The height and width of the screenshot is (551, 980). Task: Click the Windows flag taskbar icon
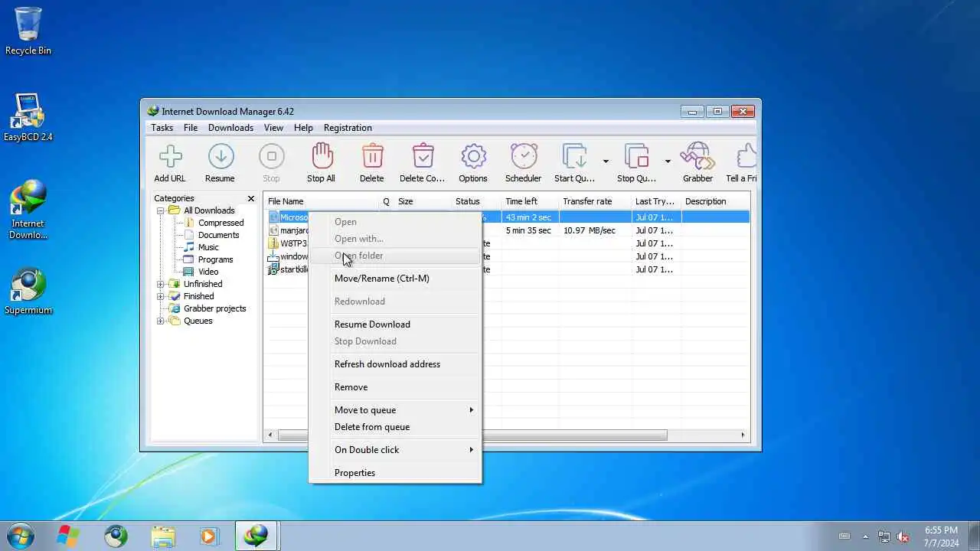68,536
